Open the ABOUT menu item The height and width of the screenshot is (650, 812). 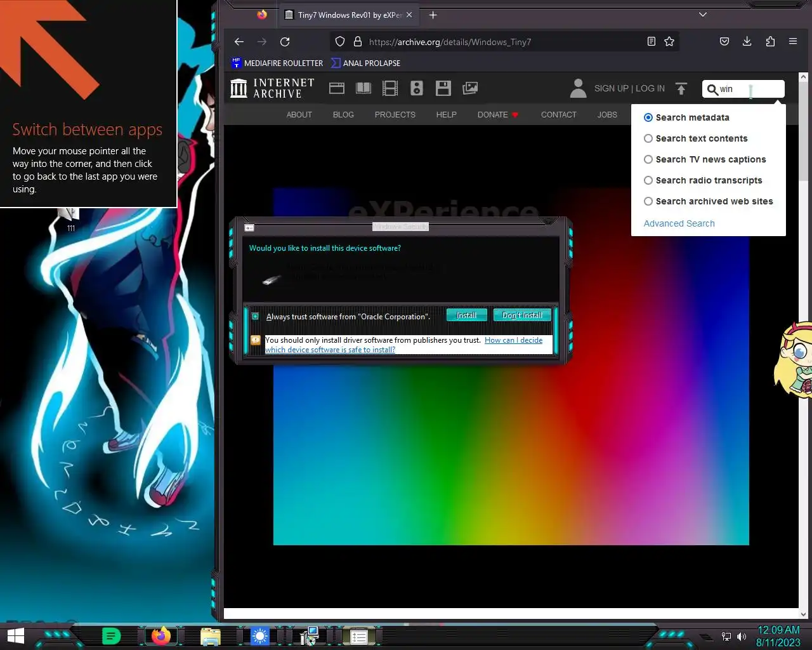[299, 115]
